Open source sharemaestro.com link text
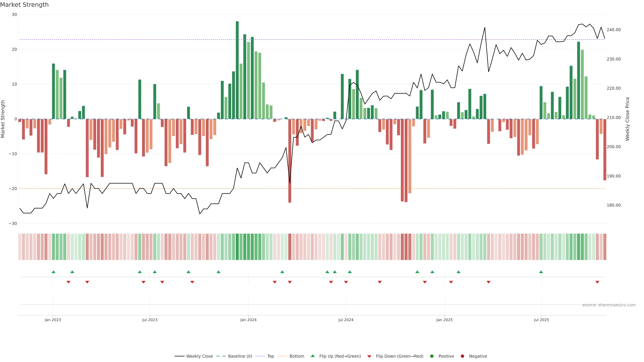 [x=609, y=305]
